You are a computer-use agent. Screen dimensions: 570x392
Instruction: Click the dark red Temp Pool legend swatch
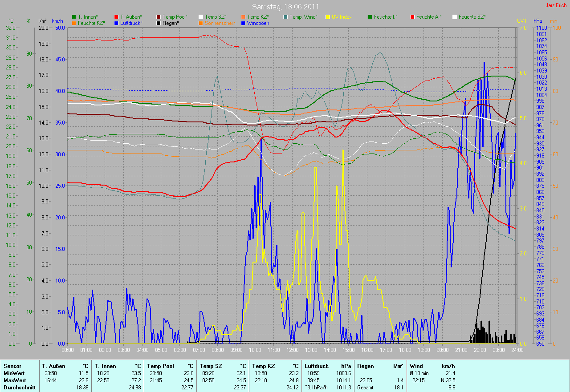click(x=159, y=17)
